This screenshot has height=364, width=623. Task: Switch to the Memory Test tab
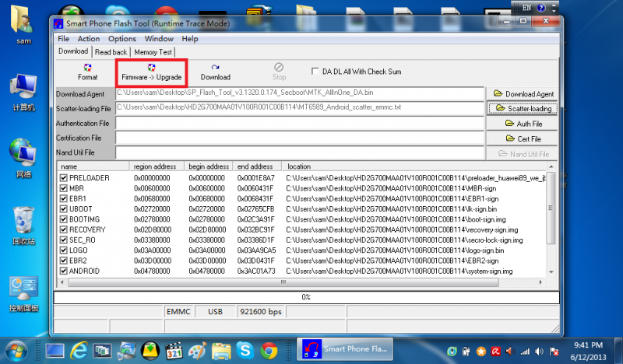pos(153,52)
